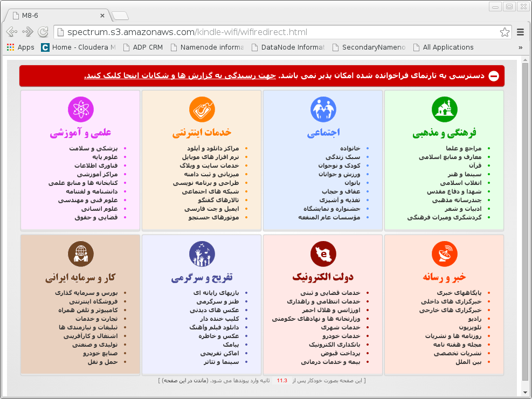
Task: Open the Namenode information bookmark
Action: (x=207, y=47)
